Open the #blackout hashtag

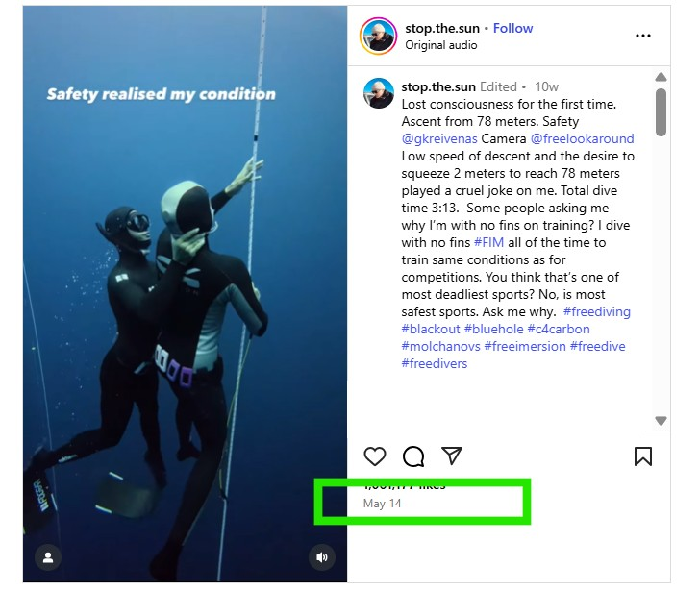429,329
